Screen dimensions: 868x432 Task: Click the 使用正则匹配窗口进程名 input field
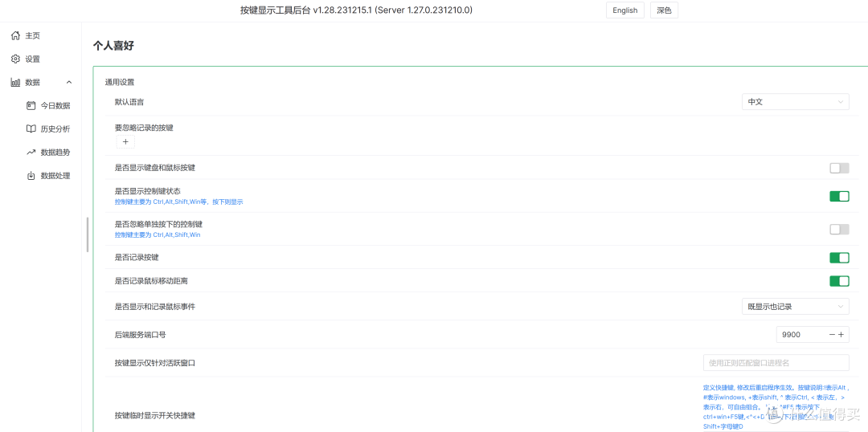click(x=776, y=363)
